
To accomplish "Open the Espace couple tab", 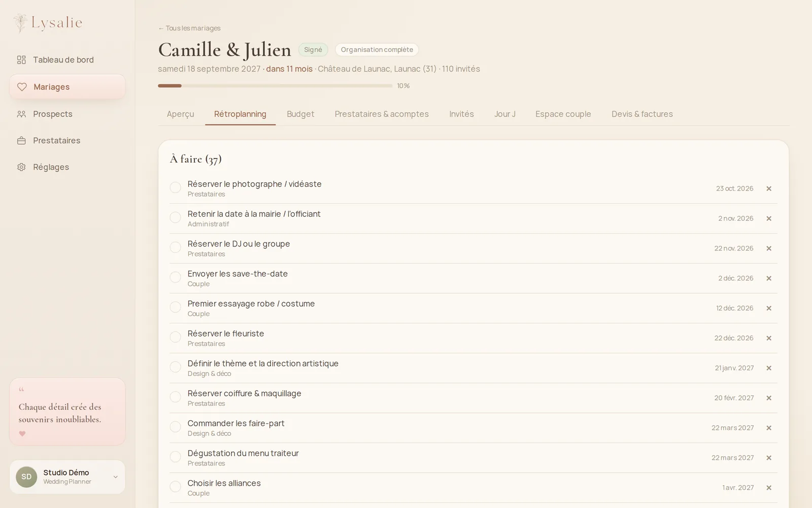I will [x=563, y=114].
